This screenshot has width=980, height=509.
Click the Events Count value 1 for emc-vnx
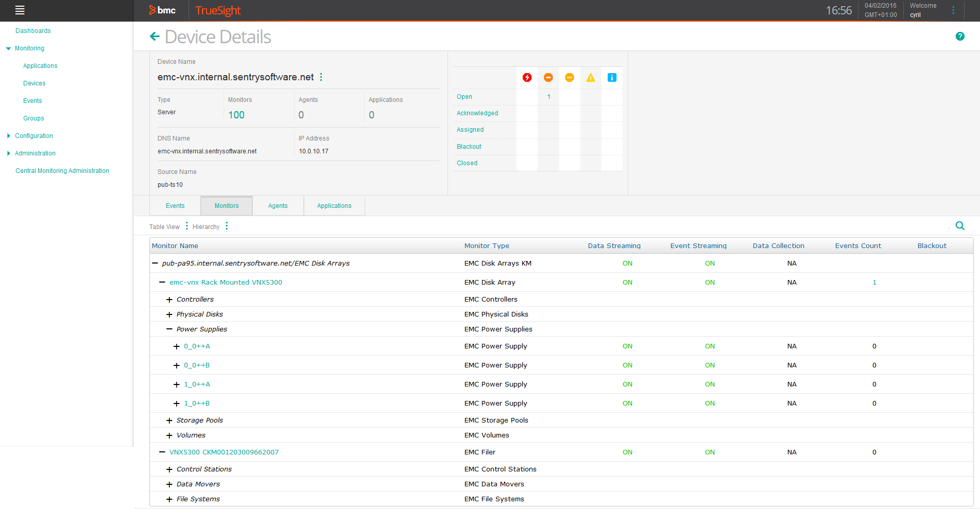874,282
